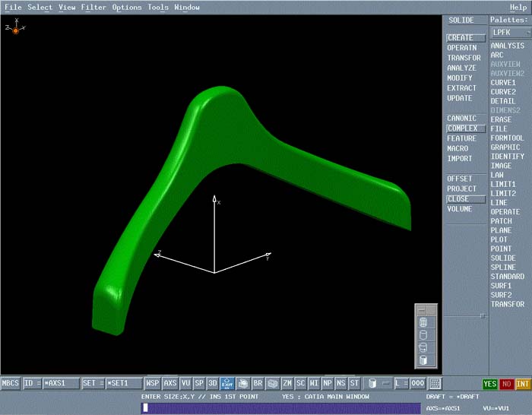Toggle the green YES button
This screenshot has width=532, height=415.
[x=490, y=384]
